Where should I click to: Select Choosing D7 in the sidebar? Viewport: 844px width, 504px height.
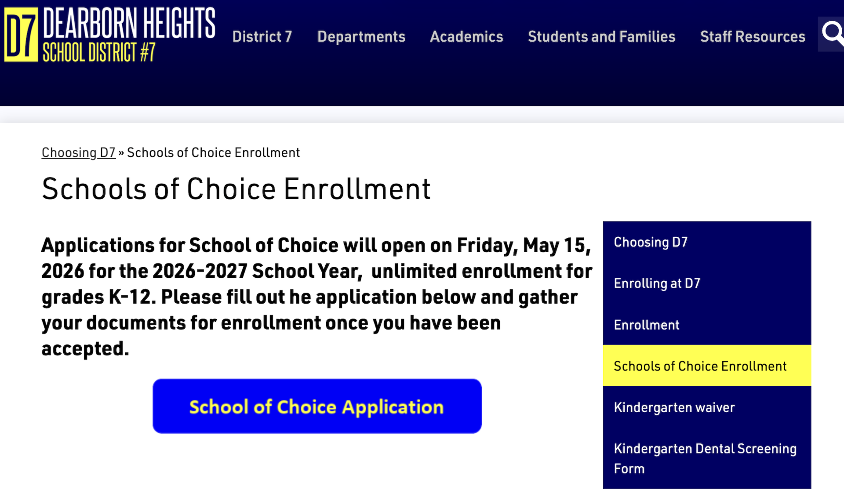click(x=651, y=242)
